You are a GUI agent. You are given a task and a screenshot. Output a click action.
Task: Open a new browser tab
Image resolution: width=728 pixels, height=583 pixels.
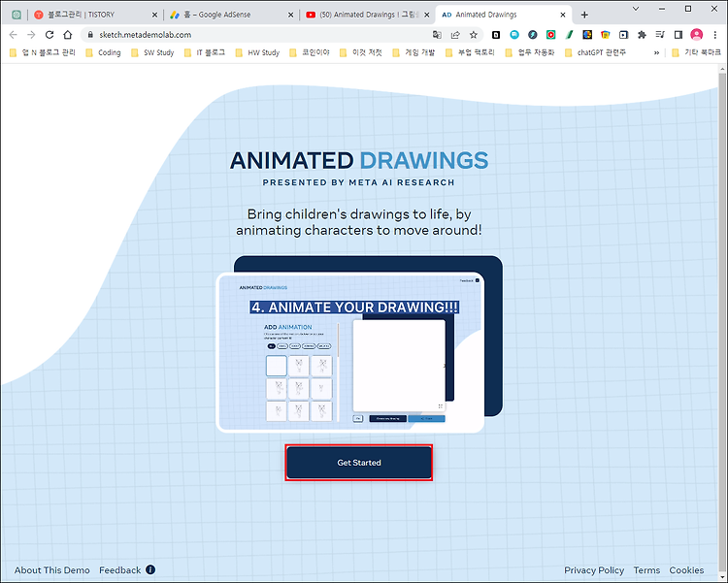584,15
